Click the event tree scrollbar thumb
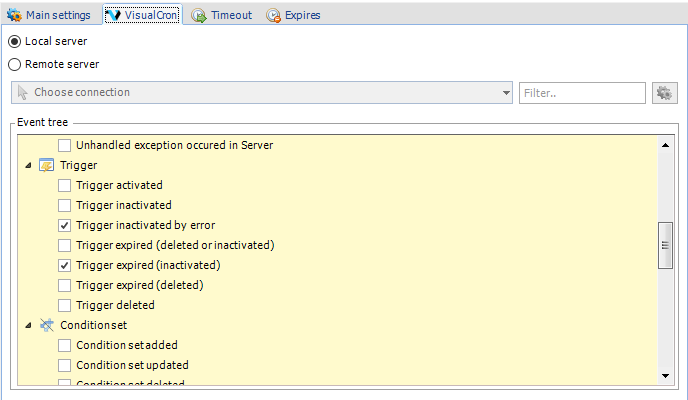 [x=664, y=246]
